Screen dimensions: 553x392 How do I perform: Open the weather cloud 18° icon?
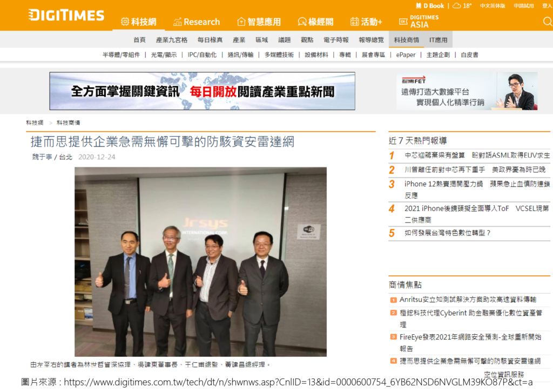[462, 5]
